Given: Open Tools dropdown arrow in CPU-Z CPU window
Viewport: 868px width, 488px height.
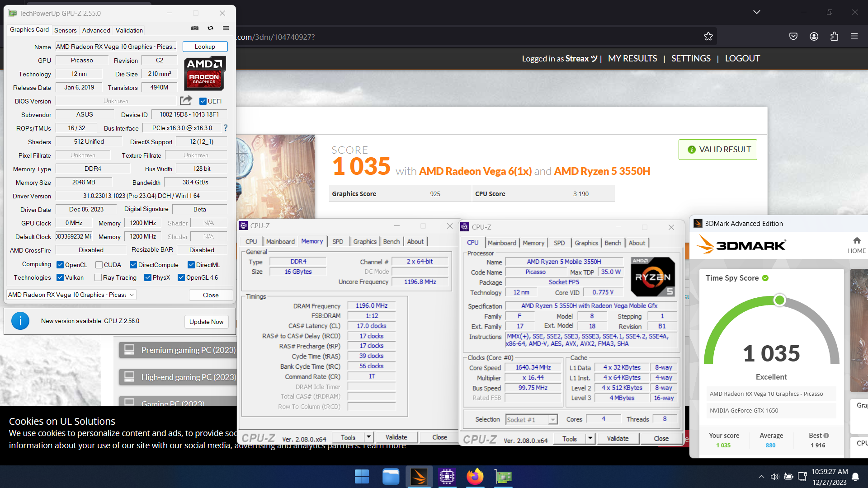Looking at the screenshot, I should click(x=590, y=438).
